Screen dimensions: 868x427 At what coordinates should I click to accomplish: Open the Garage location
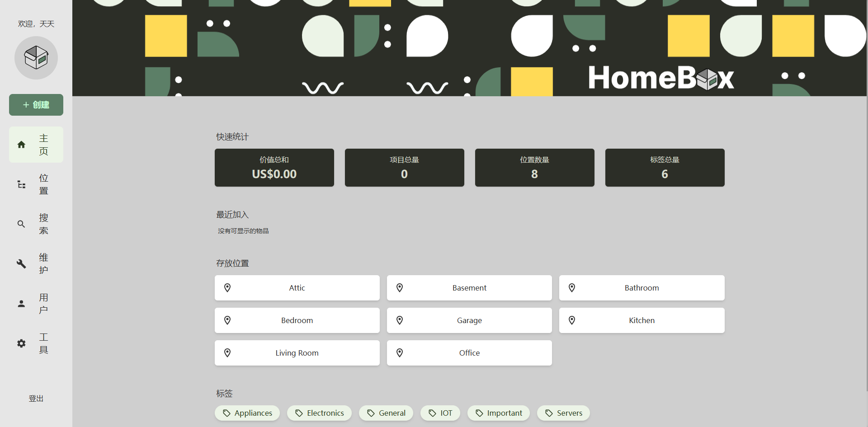pos(469,320)
